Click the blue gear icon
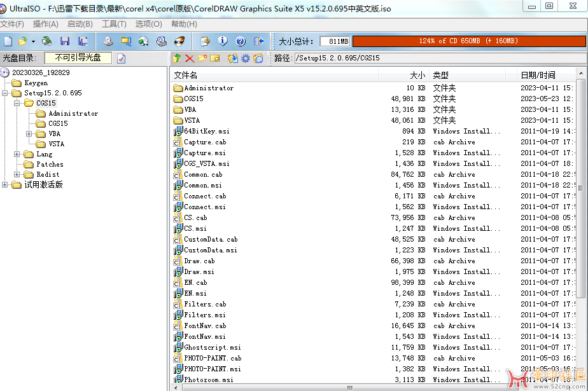The height and width of the screenshot is (391, 588). (x=245, y=58)
